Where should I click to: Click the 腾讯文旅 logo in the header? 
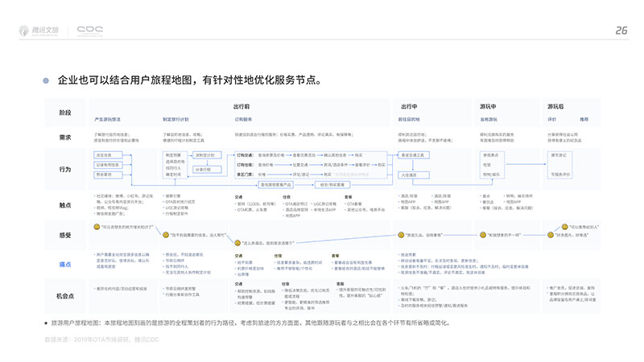pyautogui.click(x=39, y=31)
